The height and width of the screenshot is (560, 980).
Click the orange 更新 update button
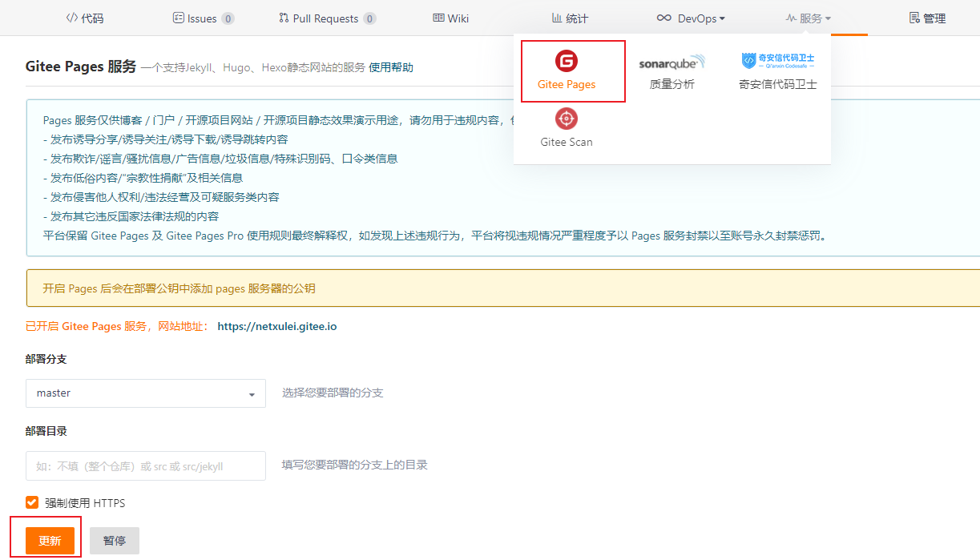coord(50,541)
